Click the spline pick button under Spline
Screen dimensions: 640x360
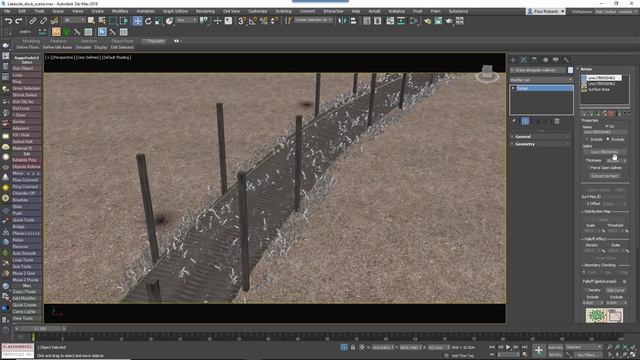pyautogui.click(x=604, y=152)
